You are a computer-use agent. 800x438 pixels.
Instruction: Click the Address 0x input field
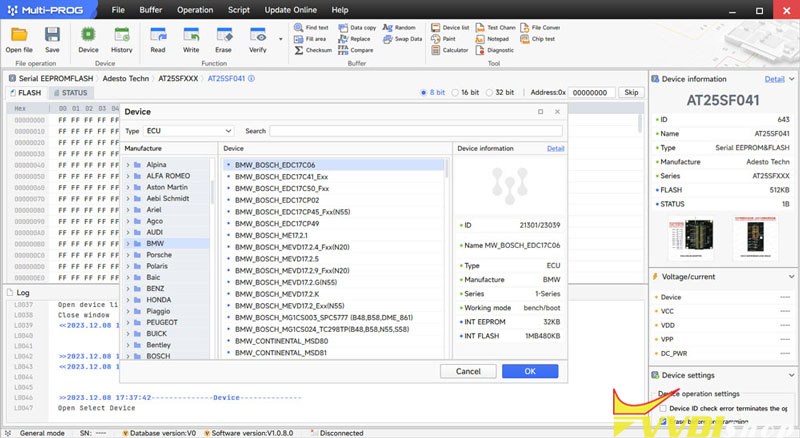pos(591,92)
